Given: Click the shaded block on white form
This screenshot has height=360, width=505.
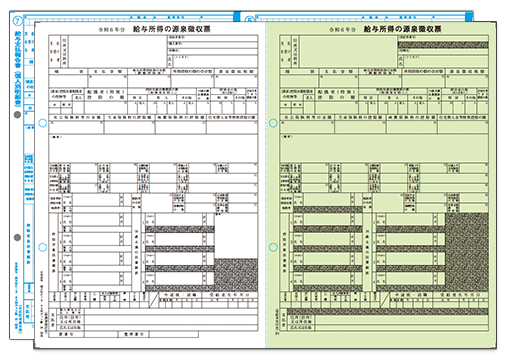Looking at the screenshot, I should (236, 274).
